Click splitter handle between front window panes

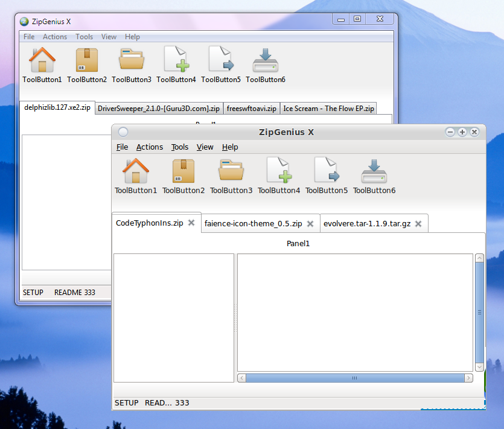235,318
